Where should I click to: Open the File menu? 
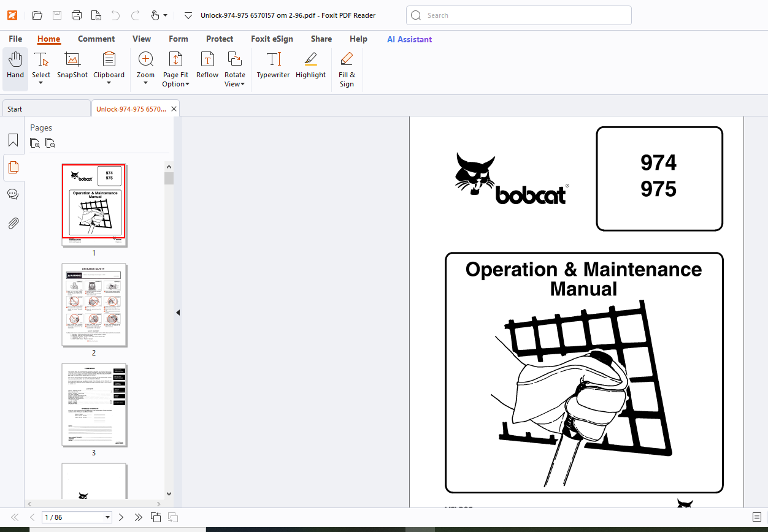15,39
